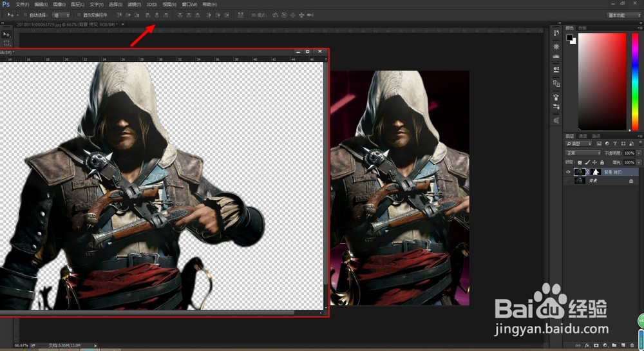Toggle Auto-Select checkbox
Screen dimensions: 644x351
pyautogui.click(x=26, y=15)
